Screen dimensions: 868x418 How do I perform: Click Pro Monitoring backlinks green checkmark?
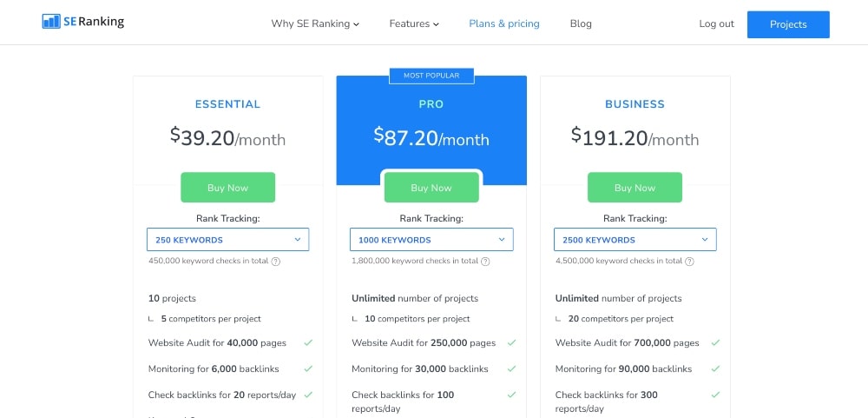click(x=511, y=368)
